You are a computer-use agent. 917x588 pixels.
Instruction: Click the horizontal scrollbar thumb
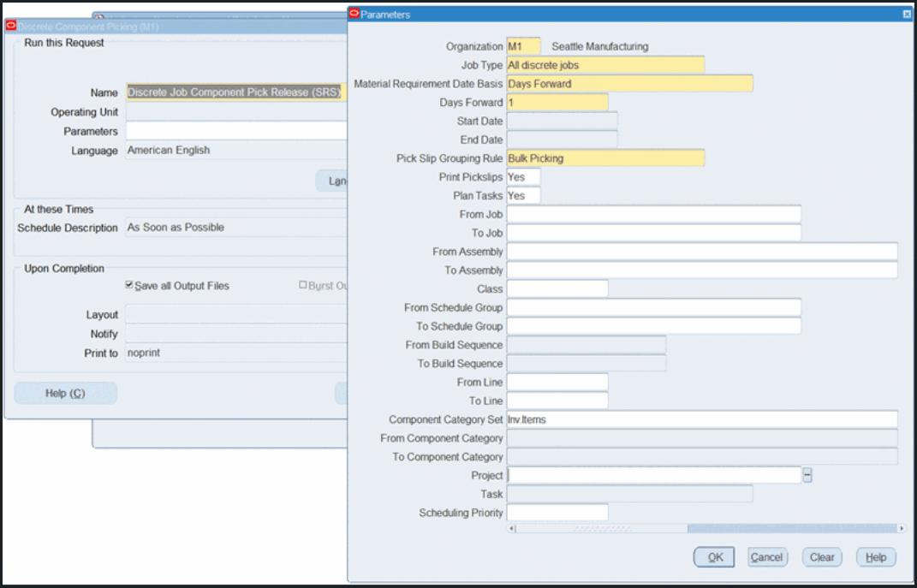[x=603, y=528]
